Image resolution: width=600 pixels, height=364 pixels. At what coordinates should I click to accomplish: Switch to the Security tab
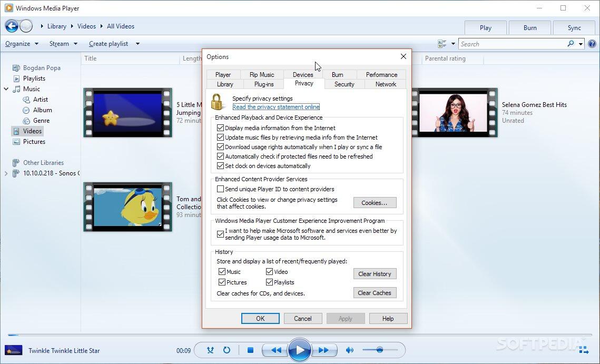[x=344, y=84]
